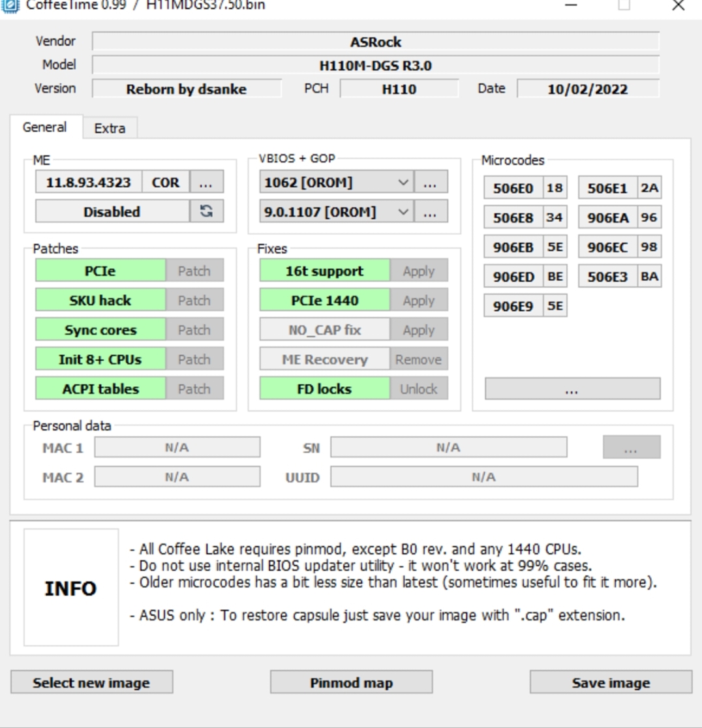The image size is (702, 728).
Task: Click the INFO box
Action: pyautogui.click(x=71, y=587)
